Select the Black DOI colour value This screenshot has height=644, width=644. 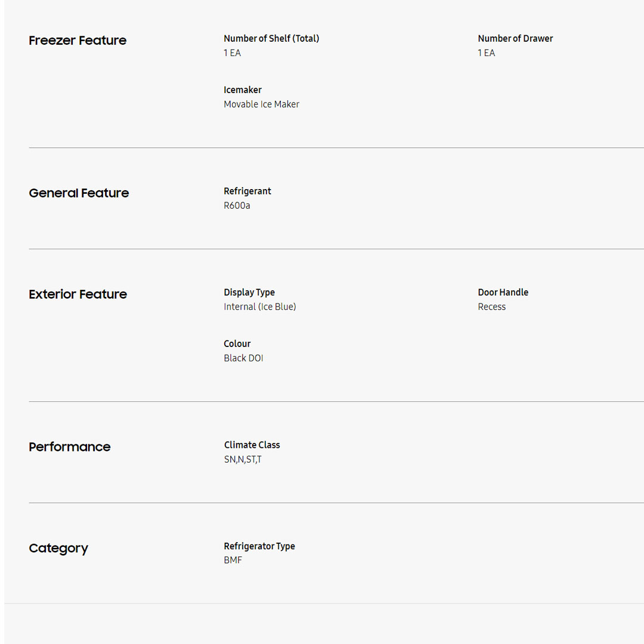tap(243, 358)
